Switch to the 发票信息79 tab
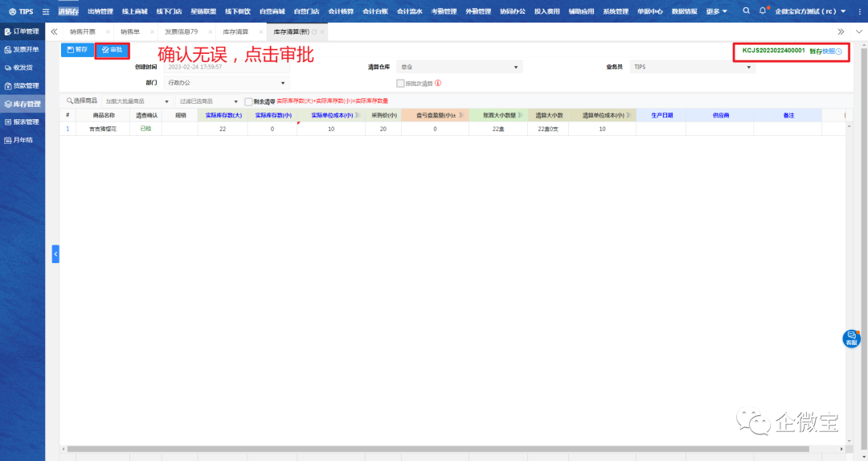Image resolution: width=868 pixels, height=461 pixels. [182, 31]
